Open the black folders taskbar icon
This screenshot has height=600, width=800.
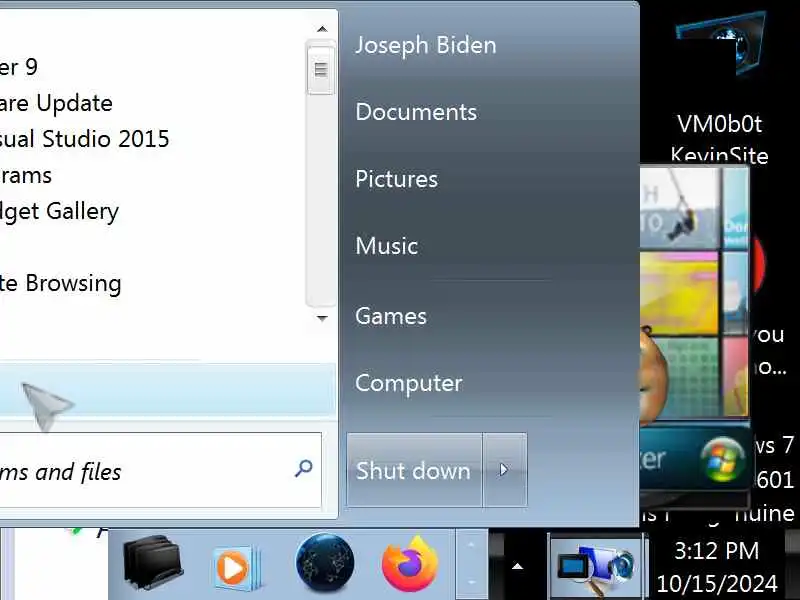click(153, 563)
